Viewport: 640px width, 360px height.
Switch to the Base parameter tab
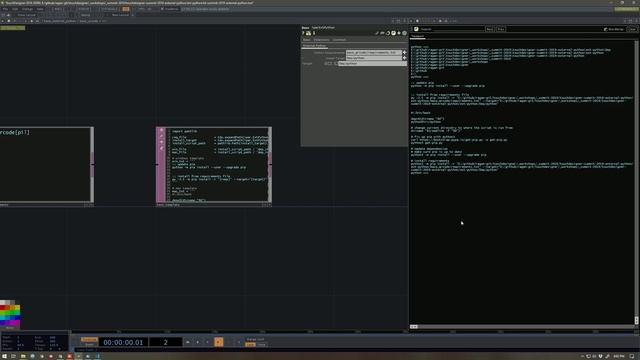click(307, 40)
